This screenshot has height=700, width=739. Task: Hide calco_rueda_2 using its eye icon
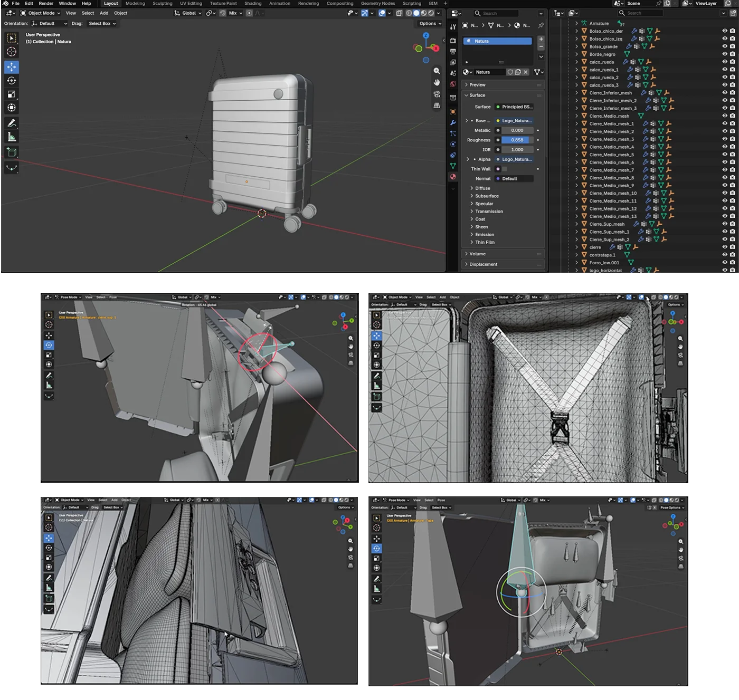725,78
